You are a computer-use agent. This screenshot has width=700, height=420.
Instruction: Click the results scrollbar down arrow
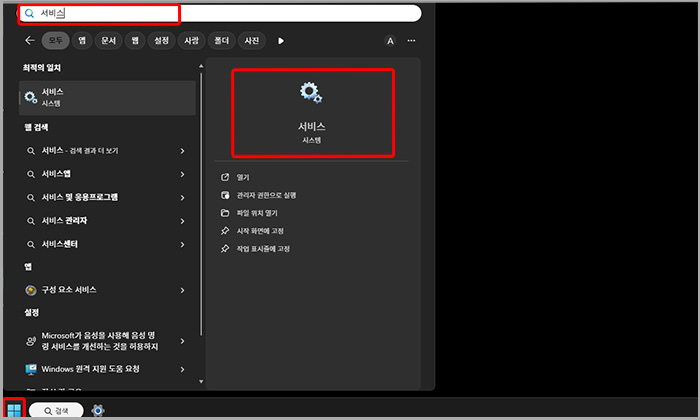coord(201,381)
